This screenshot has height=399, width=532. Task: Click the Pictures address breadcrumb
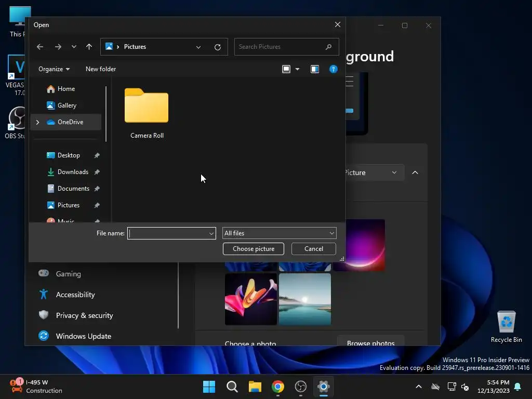135,47
